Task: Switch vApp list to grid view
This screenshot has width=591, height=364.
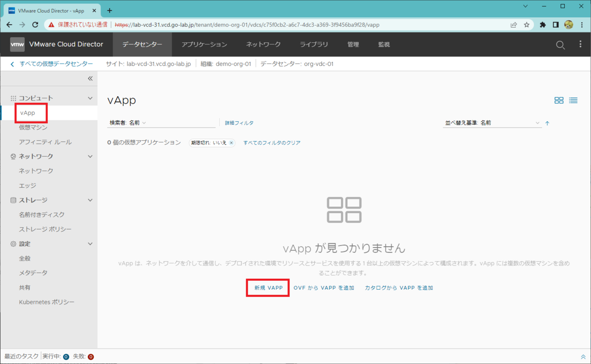Action: pos(559,100)
